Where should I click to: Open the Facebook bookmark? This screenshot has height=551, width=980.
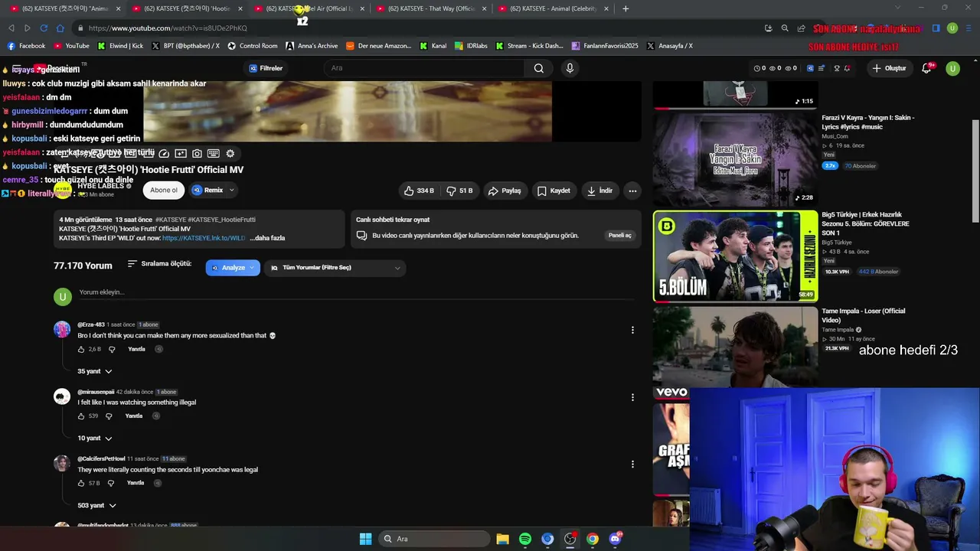click(x=25, y=46)
